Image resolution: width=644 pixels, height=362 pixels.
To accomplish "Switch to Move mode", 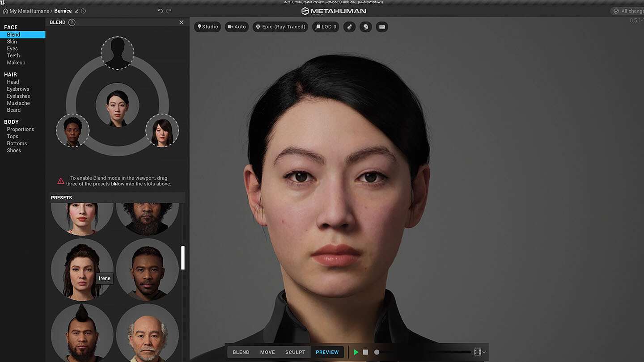I will point(267,352).
